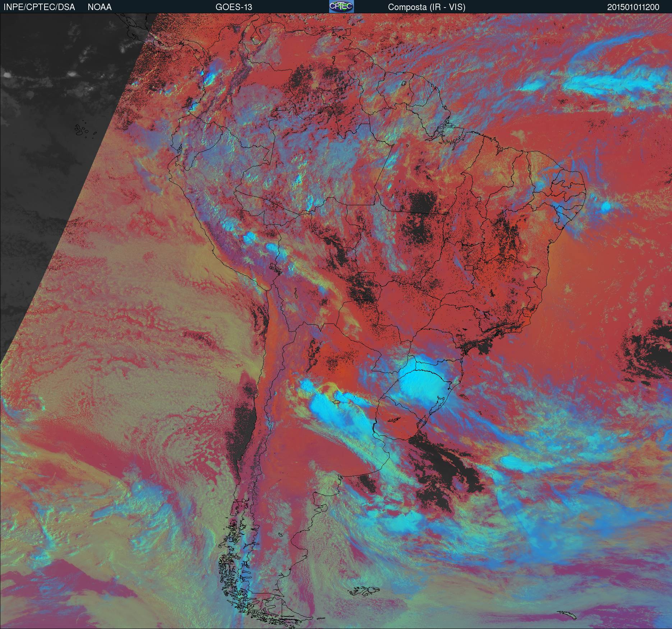Select the 201501011200 timestamp

[x=633, y=7]
